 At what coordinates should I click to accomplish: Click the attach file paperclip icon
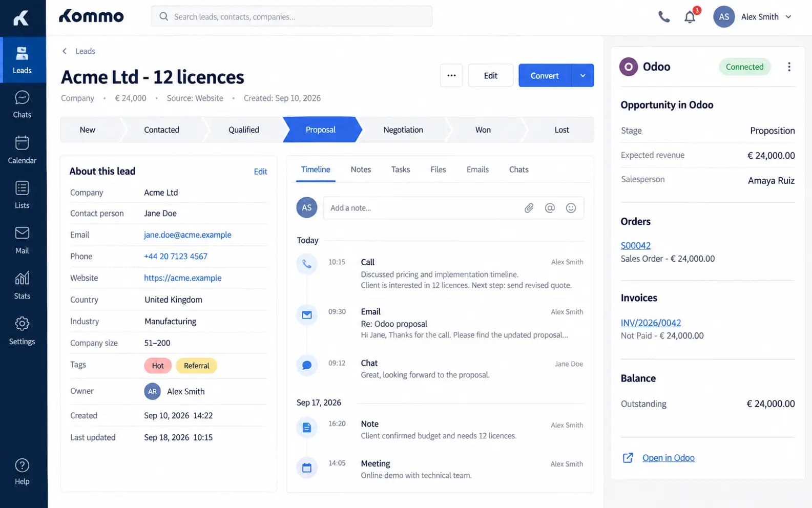pos(529,208)
